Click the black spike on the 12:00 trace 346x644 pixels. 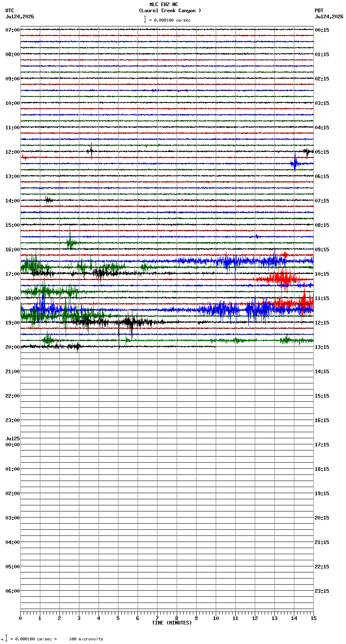[x=91, y=151]
